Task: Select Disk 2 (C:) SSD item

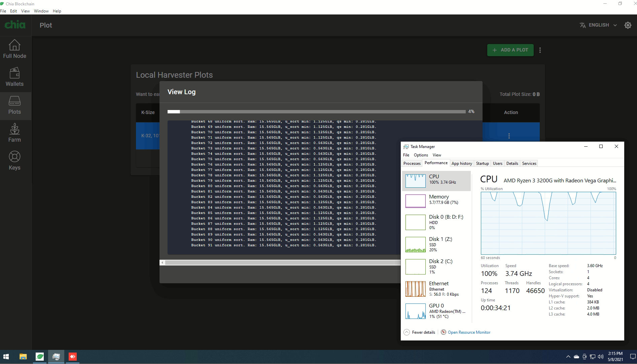Action: coord(436,266)
